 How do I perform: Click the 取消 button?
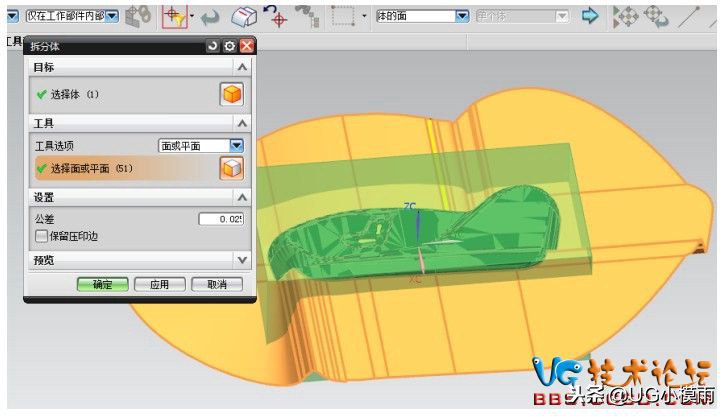point(217,284)
